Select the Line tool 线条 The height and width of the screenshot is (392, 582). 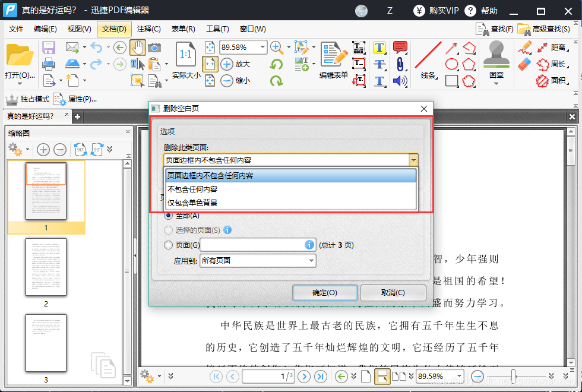point(428,61)
